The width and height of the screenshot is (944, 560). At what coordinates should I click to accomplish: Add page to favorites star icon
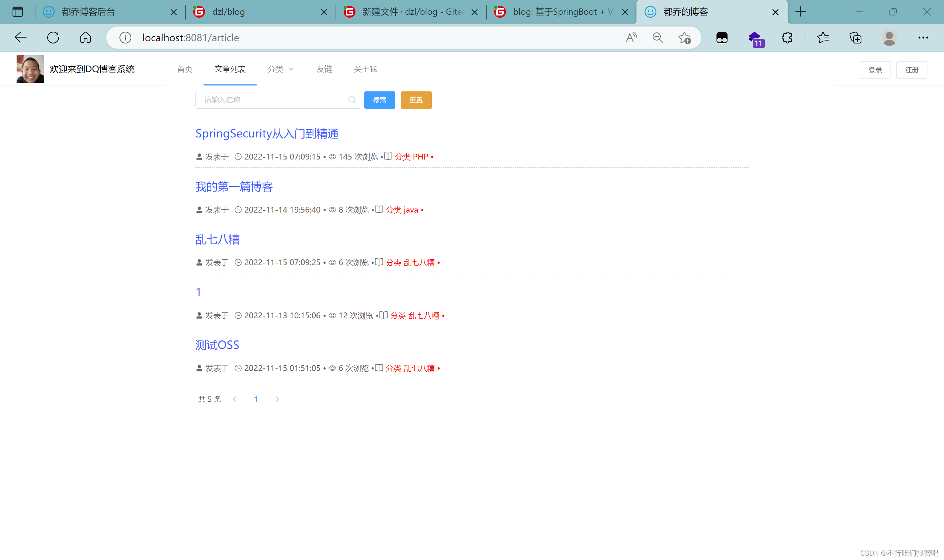[x=684, y=38]
